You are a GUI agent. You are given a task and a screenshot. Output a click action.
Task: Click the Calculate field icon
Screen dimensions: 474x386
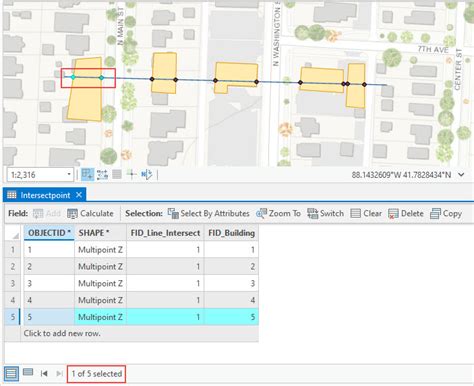coord(72,214)
